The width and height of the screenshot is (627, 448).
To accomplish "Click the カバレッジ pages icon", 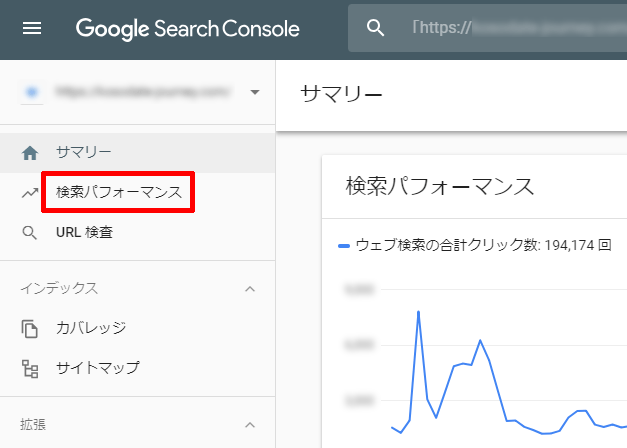I will 30,329.
